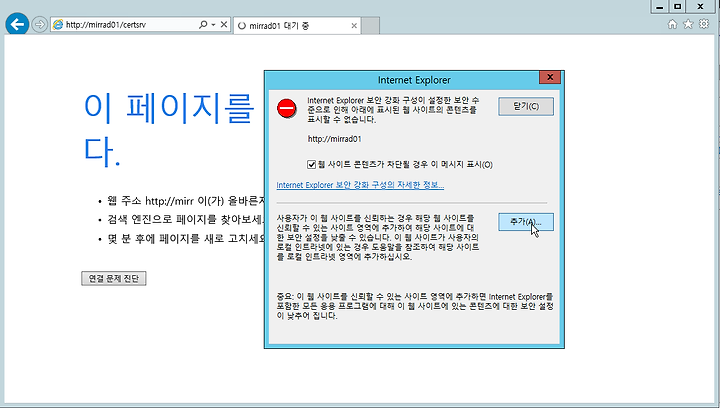Viewport: 720px width, 408px height.
Task: Minimize the browser window
Action: [x=660, y=6]
